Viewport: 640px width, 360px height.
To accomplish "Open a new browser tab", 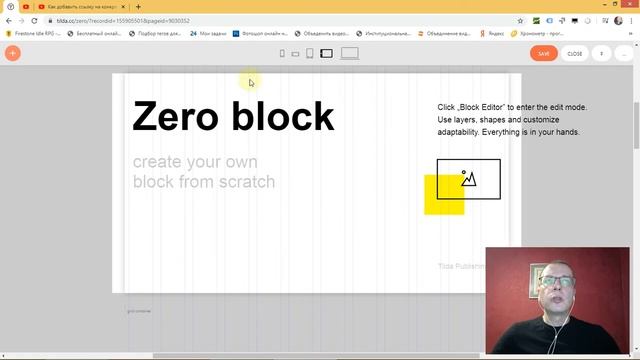I will (x=138, y=7).
